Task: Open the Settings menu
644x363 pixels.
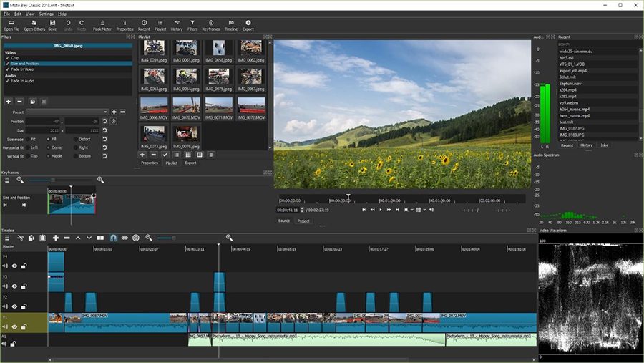Action: pyautogui.click(x=46, y=14)
